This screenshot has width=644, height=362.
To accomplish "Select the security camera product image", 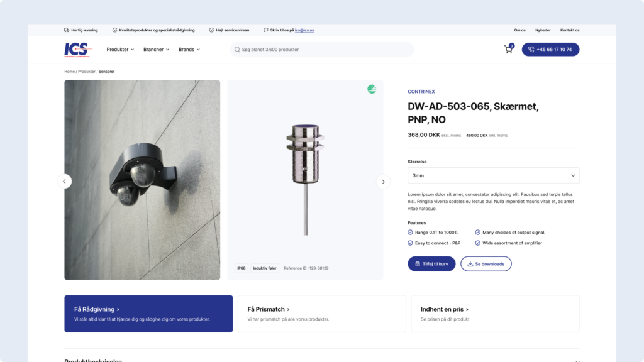I will click(x=142, y=180).
